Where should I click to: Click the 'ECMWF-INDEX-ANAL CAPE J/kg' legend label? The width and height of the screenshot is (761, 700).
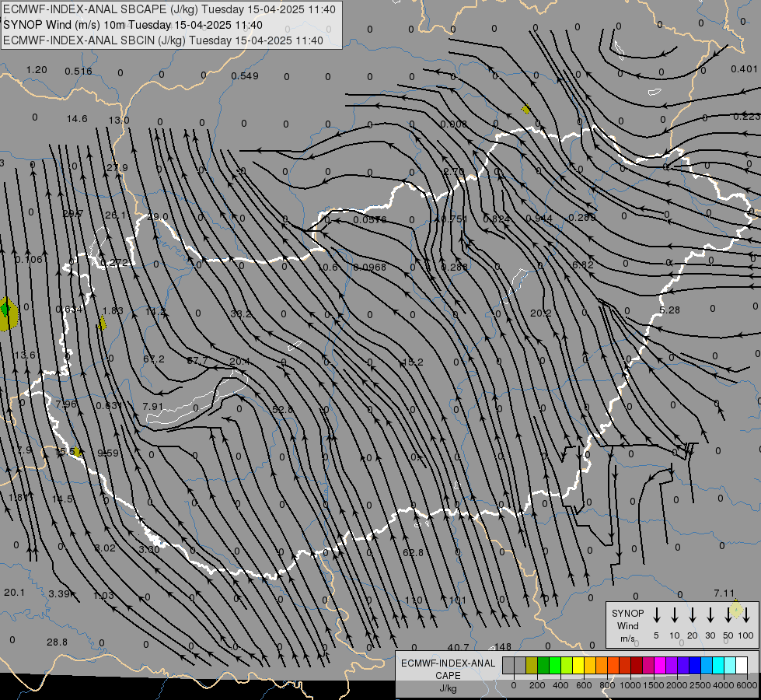coord(448,675)
